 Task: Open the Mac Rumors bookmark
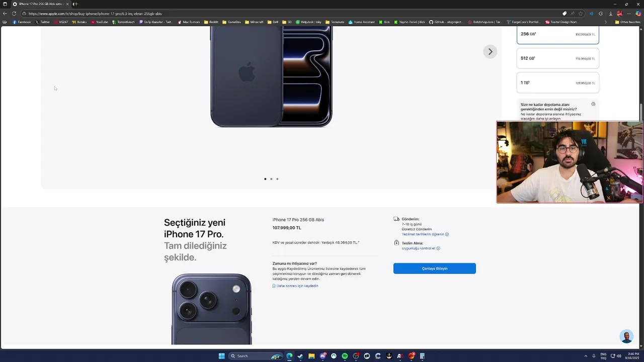189,22
